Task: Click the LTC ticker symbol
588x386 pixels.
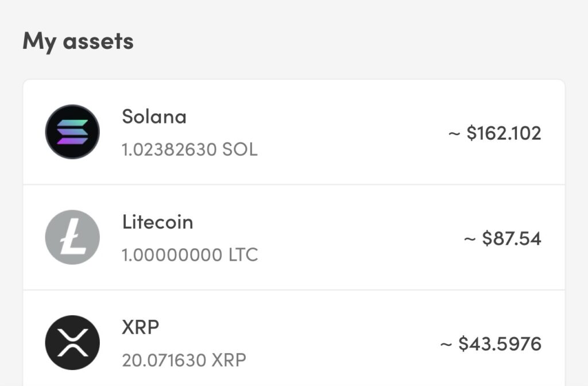Action: (x=243, y=255)
